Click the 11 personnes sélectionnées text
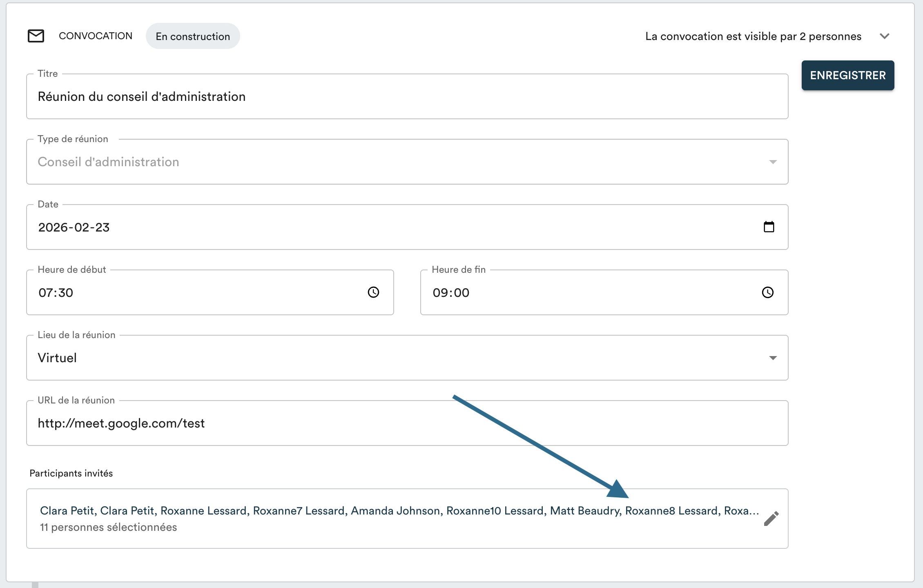Screen dimensions: 923x588 click(x=109, y=527)
